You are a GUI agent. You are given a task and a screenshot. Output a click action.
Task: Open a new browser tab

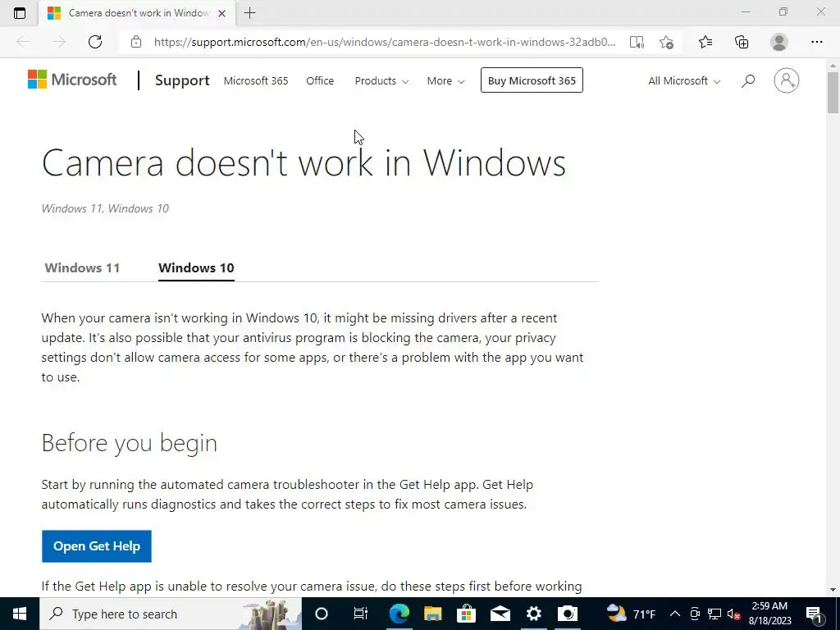[x=249, y=13]
